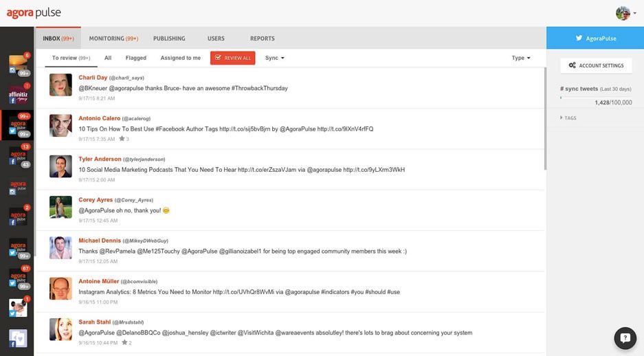The height and width of the screenshot is (356, 644).
Task: Click the help question mark chat icon
Action: coord(625,337)
